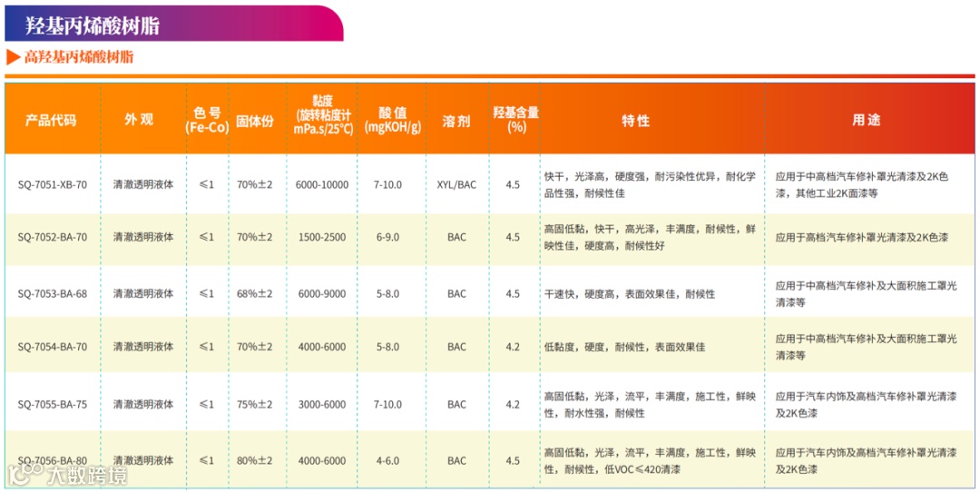
Task: Click the 用途 text mentioning 其他工业2K面漆
Action: point(864,185)
